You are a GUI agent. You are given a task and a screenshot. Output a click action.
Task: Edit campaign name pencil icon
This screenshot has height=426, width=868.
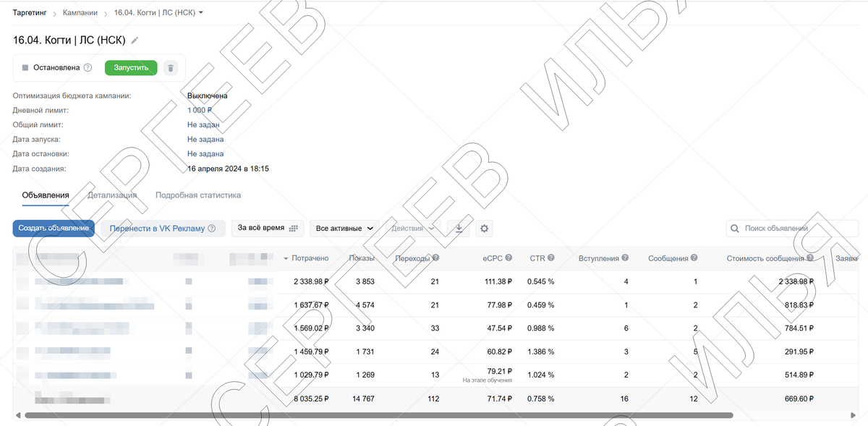coord(135,41)
